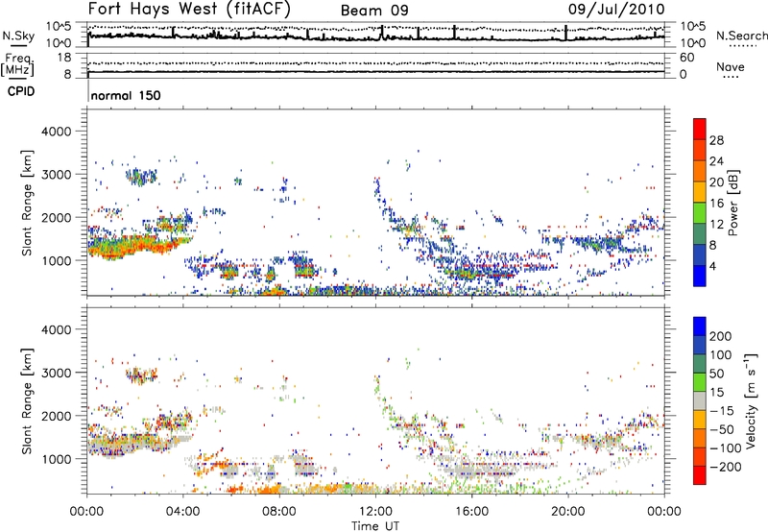This screenshot has height=532, width=768.
Task: Click the '18' frequency axis tick
Action: 64,58
